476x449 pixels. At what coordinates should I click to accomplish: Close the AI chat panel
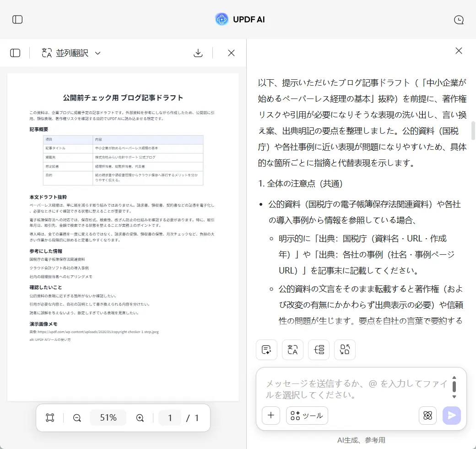click(x=459, y=50)
